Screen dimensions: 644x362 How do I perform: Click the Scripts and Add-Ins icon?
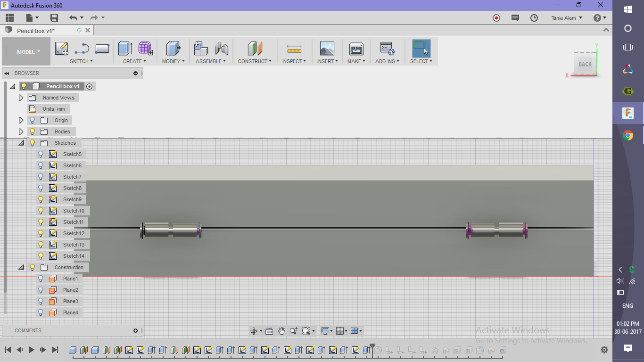point(387,49)
